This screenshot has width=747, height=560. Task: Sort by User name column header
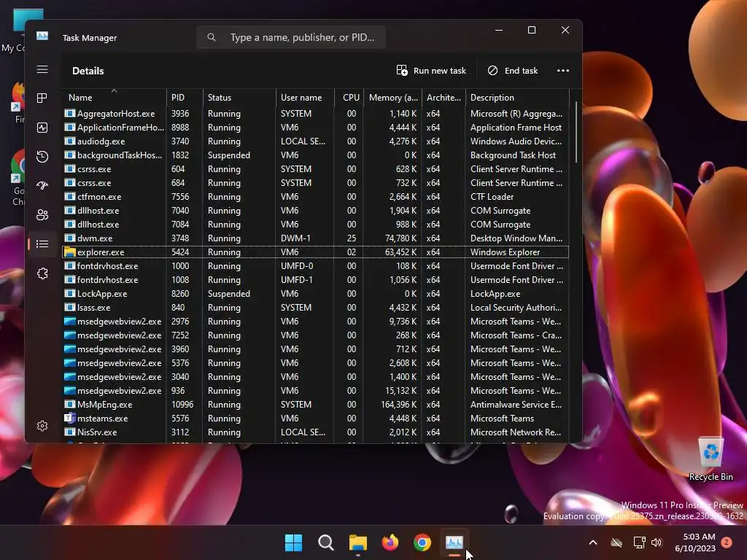[x=305, y=97]
